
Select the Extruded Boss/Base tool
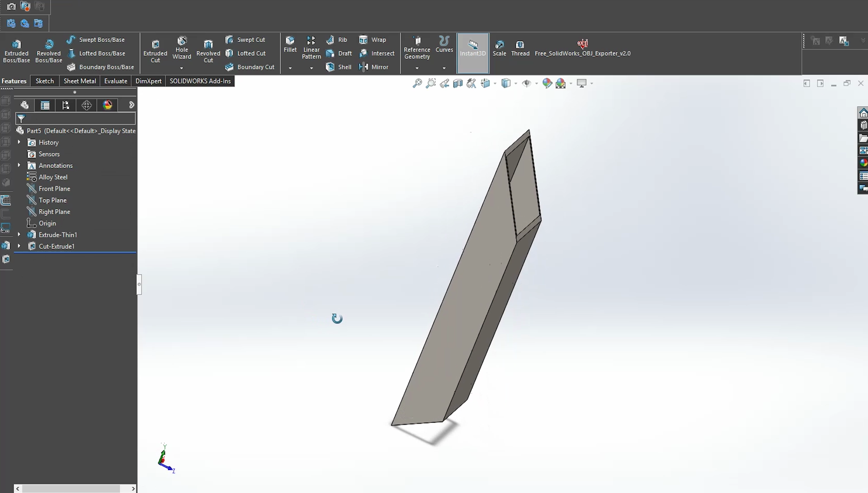tap(17, 51)
